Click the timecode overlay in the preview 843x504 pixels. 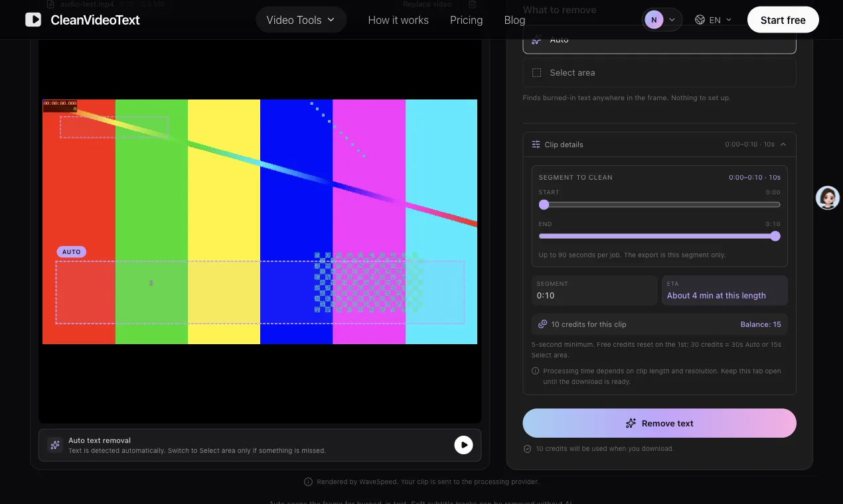(x=60, y=105)
